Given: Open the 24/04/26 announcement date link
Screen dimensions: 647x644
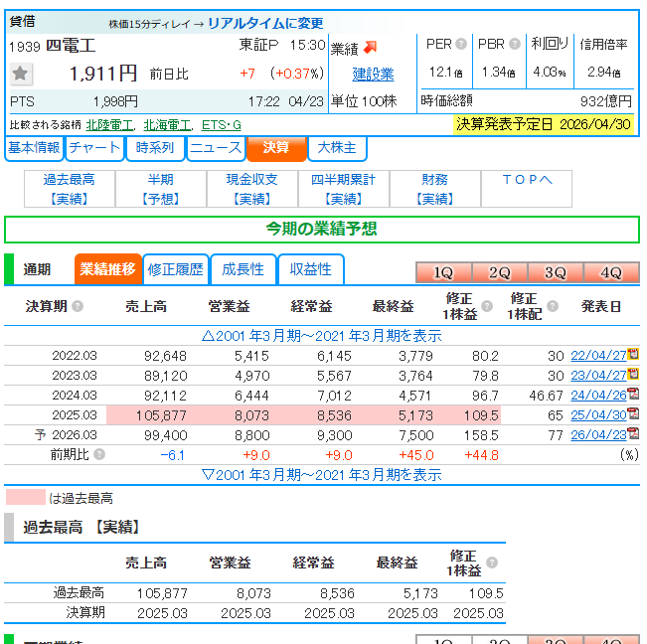Looking at the screenshot, I should click(598, 396).
